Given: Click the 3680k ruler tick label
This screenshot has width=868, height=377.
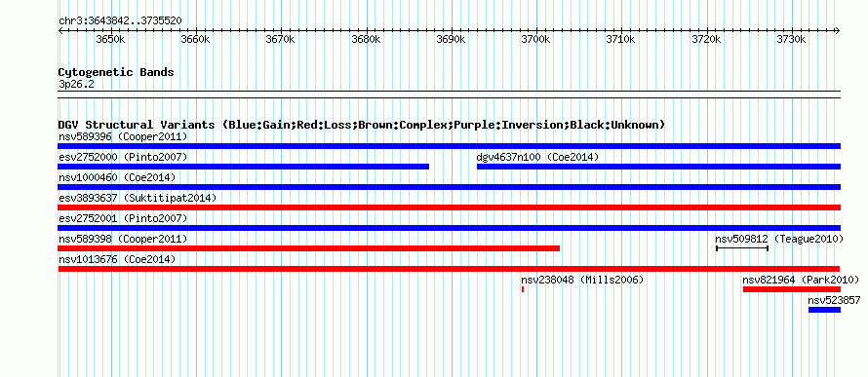Looking at the screenshot, I should click(x=366, y=39).
